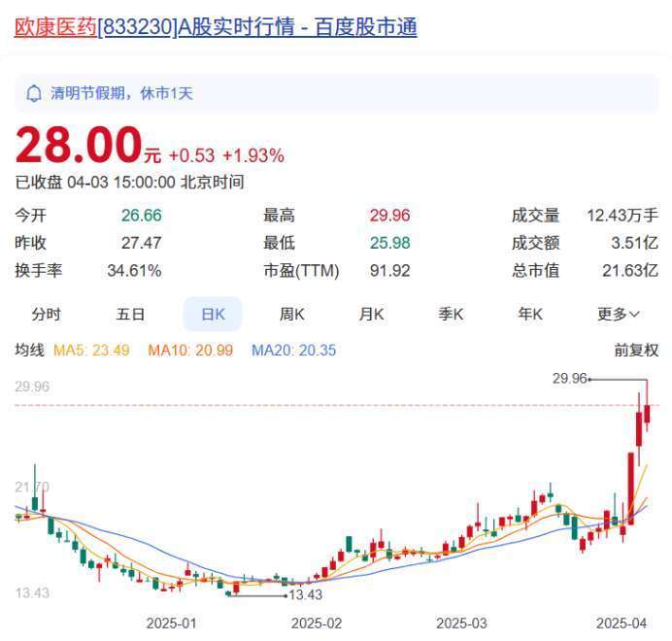Click the +1.93% change percentage
This screenshot has width=672, height=641.
pyautogui.click(x=253, y=155)
